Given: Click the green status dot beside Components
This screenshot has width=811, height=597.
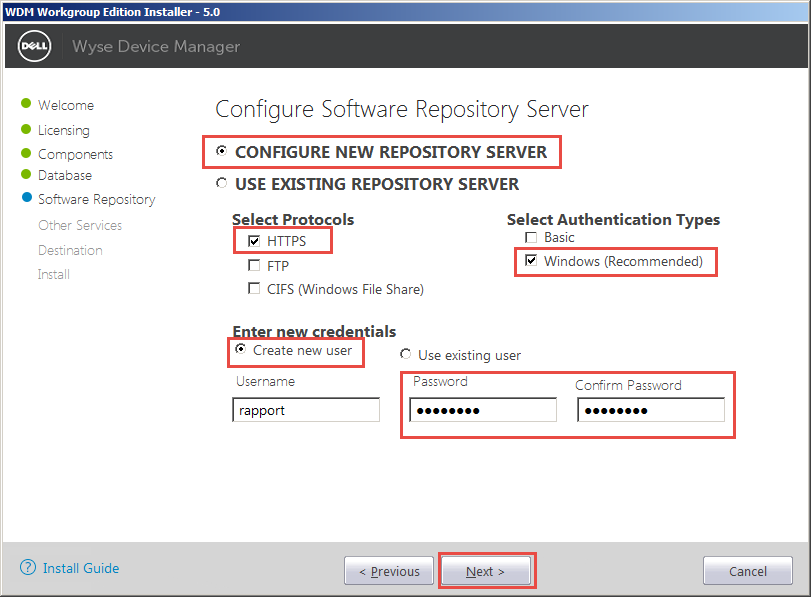Looking at the screenshot, I should pos(28,153).
